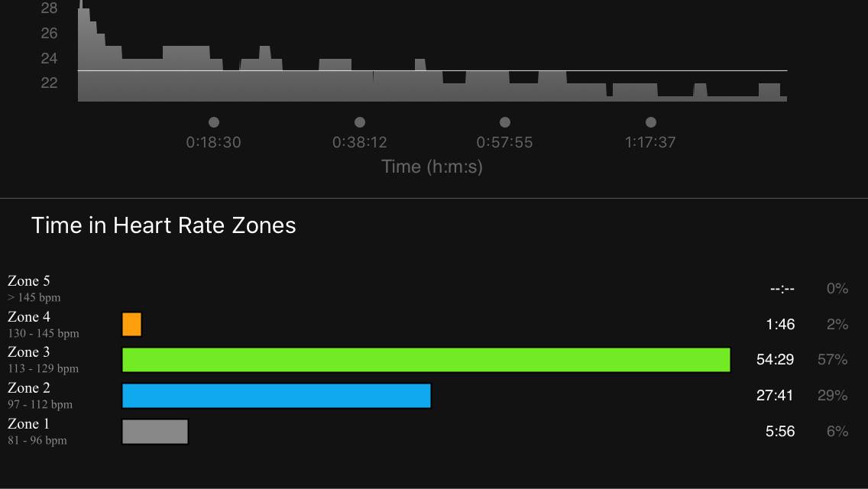868x489 pixels.
Task: Select the 54:29 time value
Action: (x=775, y=360)
